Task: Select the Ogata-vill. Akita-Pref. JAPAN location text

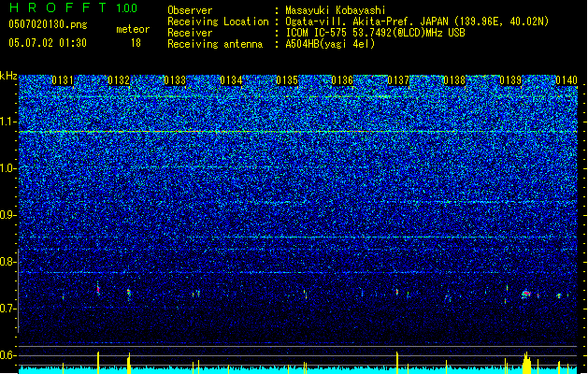Action: click(x=417, y=22)
